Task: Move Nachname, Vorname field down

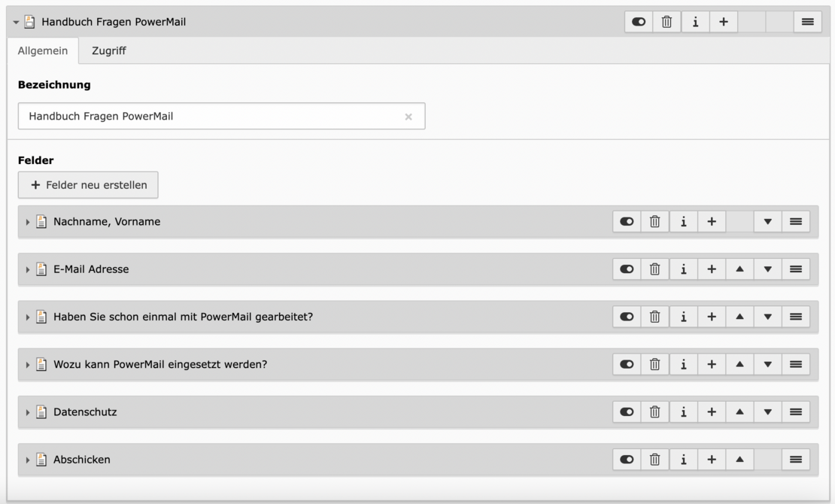Action: (x=767, y=222)
